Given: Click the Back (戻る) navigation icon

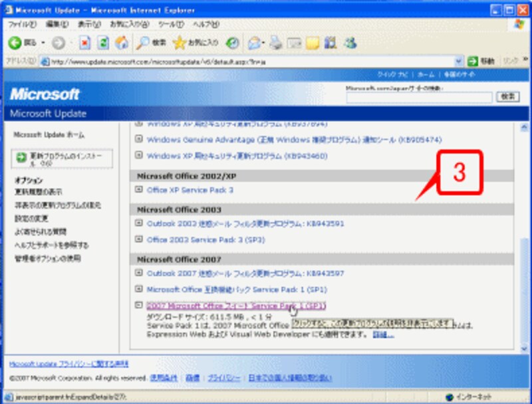Looking at the screenshot, I should (15, 45).
